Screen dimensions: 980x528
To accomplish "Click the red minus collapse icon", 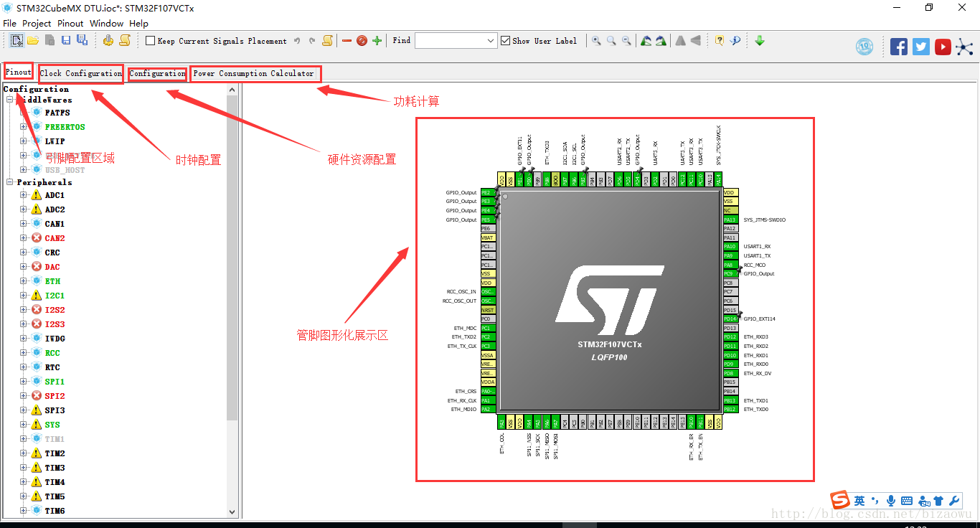I will pyautogui.click(x=347, y=41).
